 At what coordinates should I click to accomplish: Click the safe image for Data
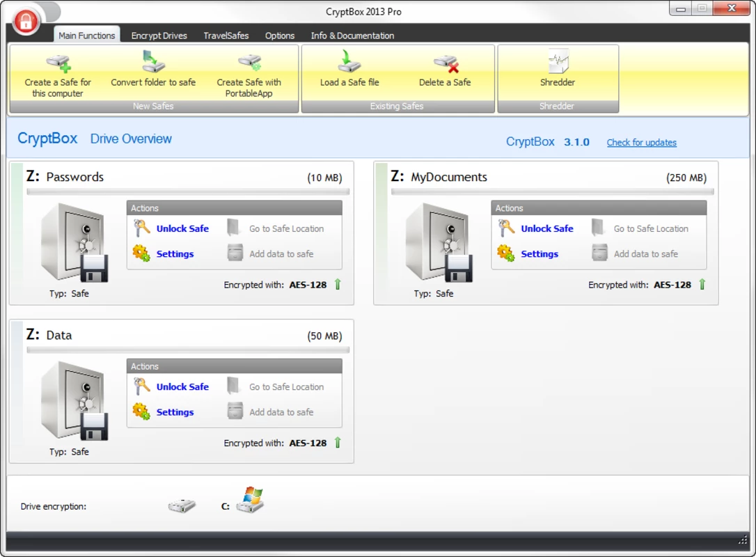pyautogui.click(x=74, y=401)
